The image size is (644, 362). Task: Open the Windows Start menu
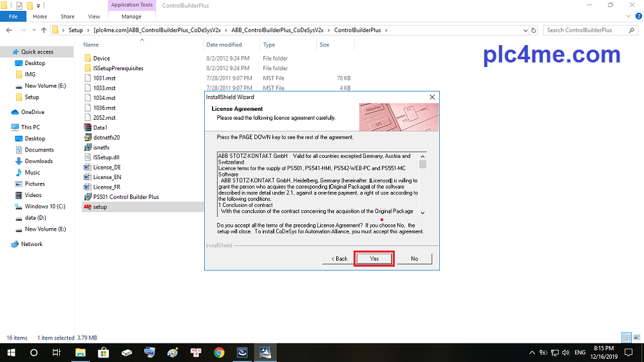[11, 352]
